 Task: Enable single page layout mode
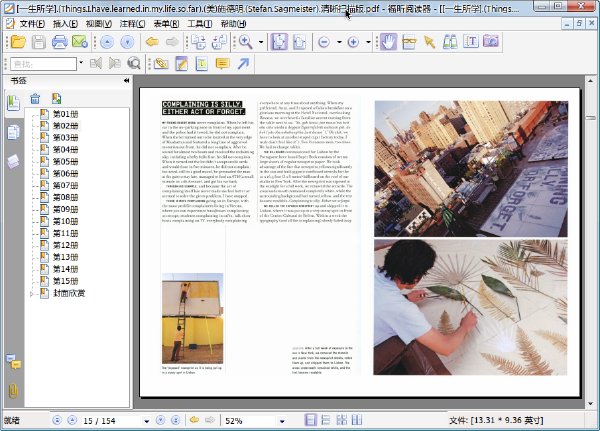310,420
